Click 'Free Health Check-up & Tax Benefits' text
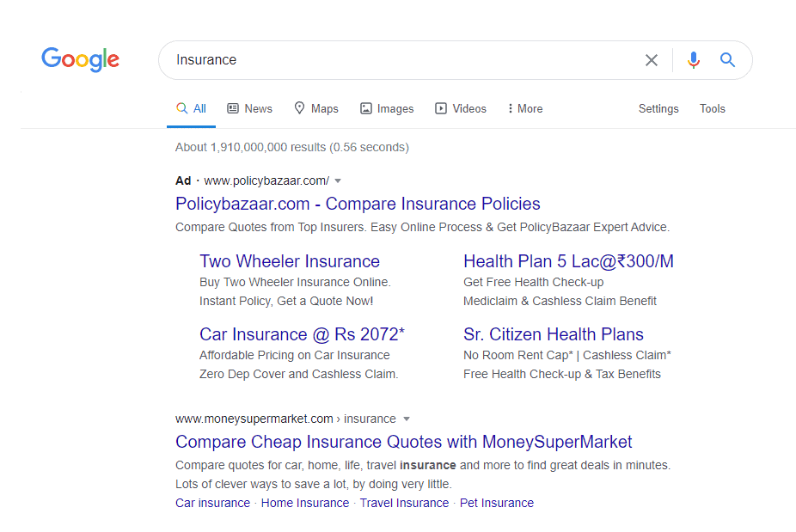Image resolution: width=796 pixels, height=532 pixels. tap(562, 374)
